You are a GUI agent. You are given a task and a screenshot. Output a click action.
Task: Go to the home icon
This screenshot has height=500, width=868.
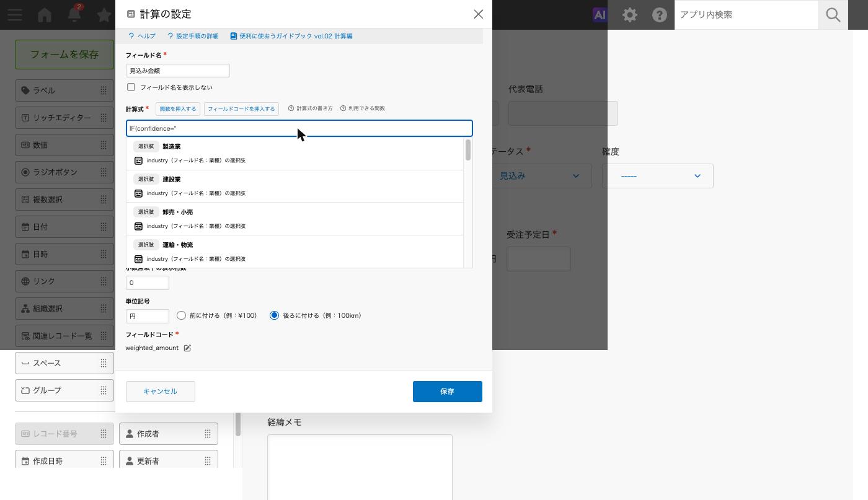point(45,15)
